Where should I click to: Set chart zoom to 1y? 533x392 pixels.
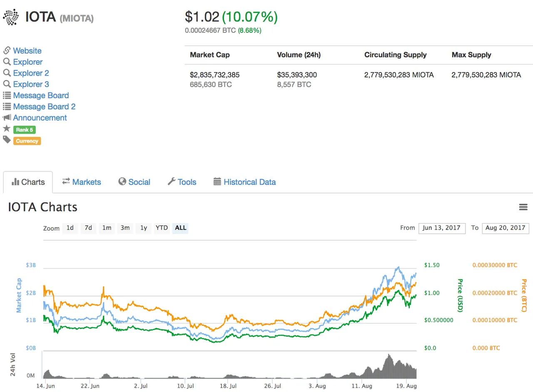click(143, 228)
